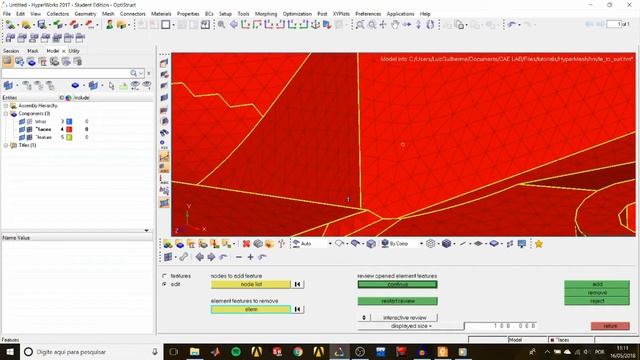640x360 pixels.
Task: Click the user profile person icon
Action: pos(109,25)
